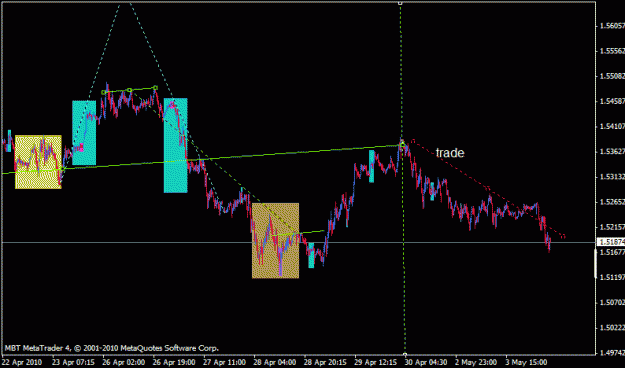Click the left anchor of the short green trendline
625x368 pixels.
(x=103, y=92)
